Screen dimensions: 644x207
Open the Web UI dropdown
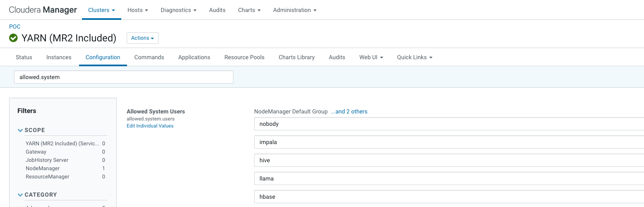[x=371, y=57]
